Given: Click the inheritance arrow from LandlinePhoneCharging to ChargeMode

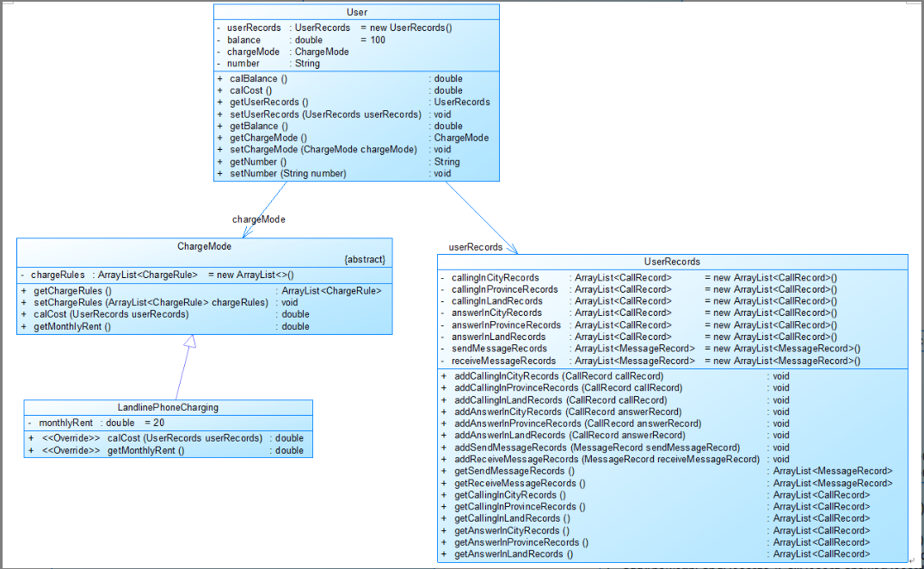Looking at the screenshot, I should [184, 367].
